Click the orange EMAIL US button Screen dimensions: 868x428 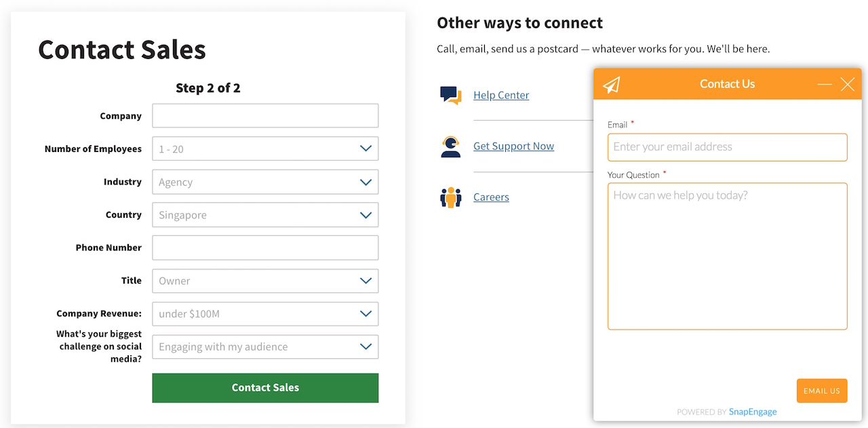(822, 391)
